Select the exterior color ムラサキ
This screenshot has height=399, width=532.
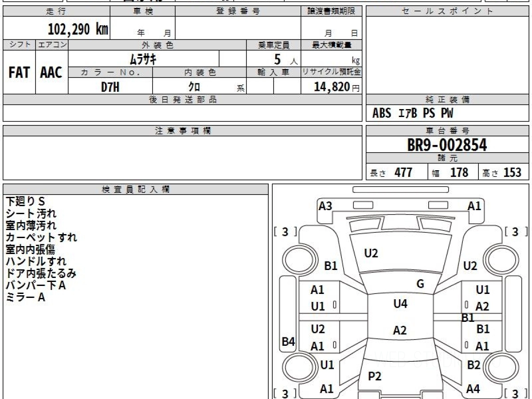[x=143, y=59]
